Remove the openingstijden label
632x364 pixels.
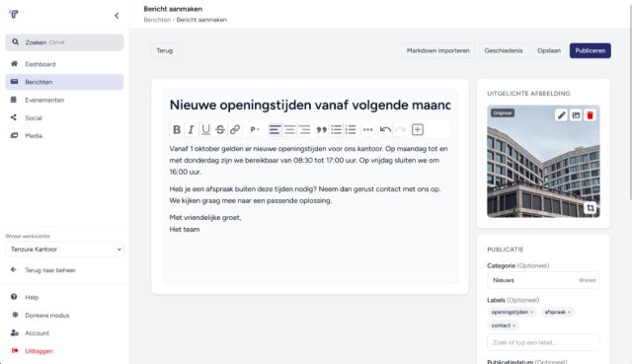pos(531,313)
